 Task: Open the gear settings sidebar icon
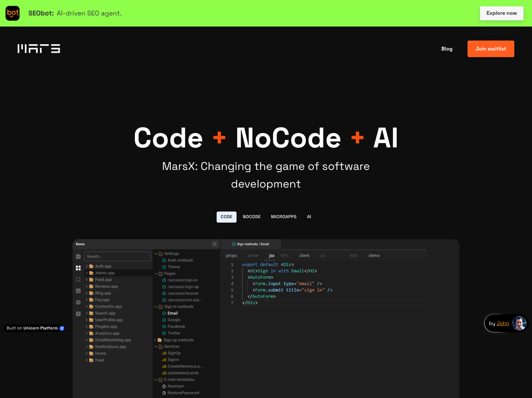coord(78,302)
